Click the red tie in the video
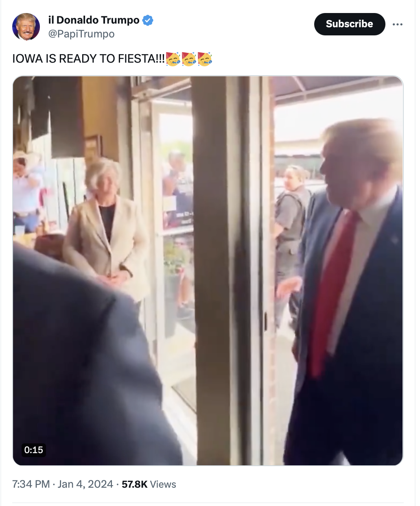Image resolution: width=420 pixels, height=506 pixels. [x=332, y=293]
